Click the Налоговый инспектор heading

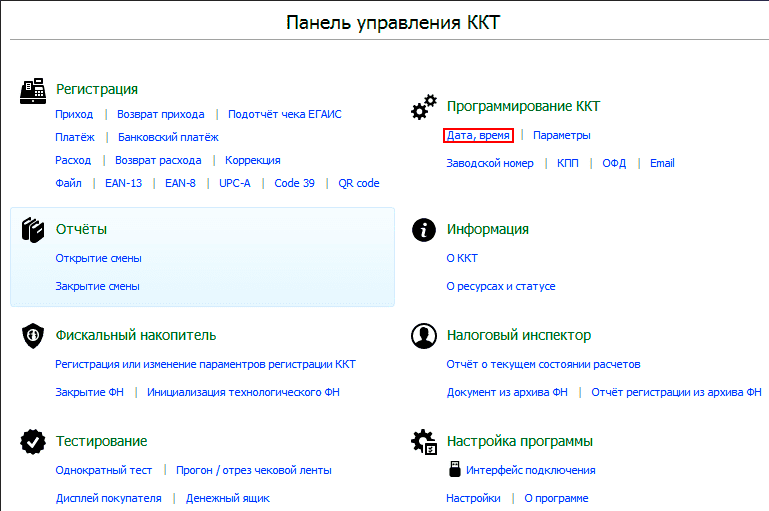pyautogui.click(x=519, y=335)
